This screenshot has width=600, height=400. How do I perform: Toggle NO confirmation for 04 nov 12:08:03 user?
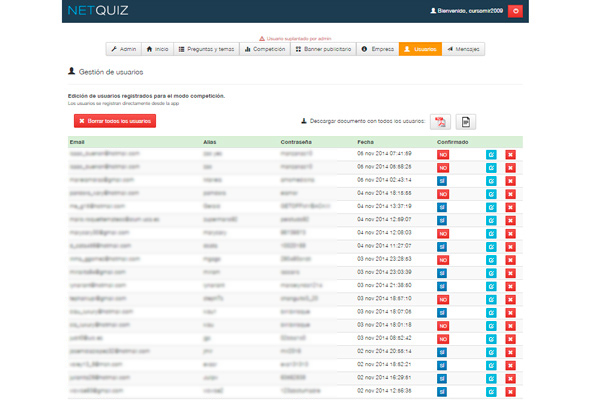click(x=443, y=234)
